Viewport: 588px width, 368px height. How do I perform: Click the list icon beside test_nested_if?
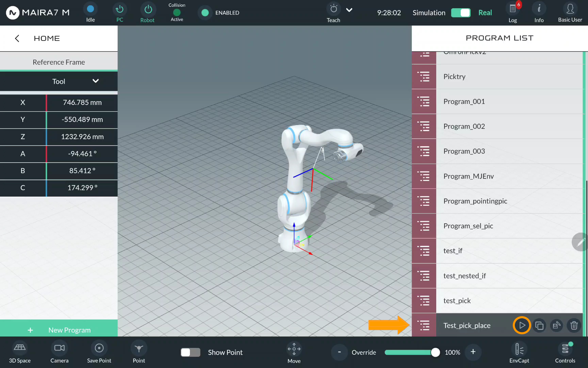(424, 276)
